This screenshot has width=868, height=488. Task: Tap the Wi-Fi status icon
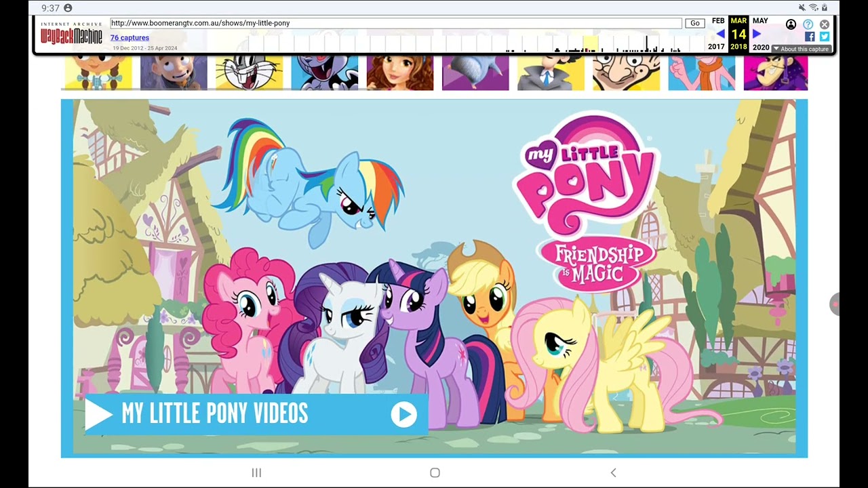(813, 7)
